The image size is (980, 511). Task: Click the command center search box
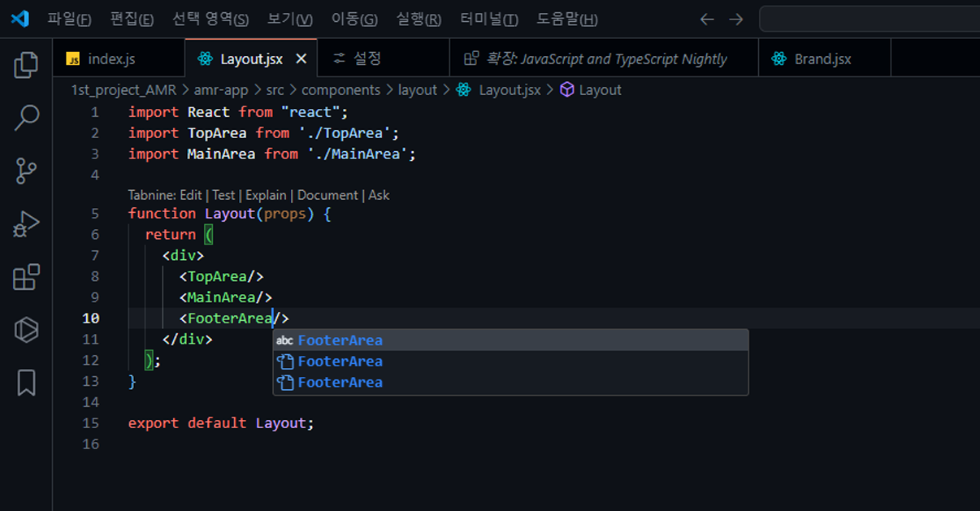pyautogui.click(x=869, y=19)
